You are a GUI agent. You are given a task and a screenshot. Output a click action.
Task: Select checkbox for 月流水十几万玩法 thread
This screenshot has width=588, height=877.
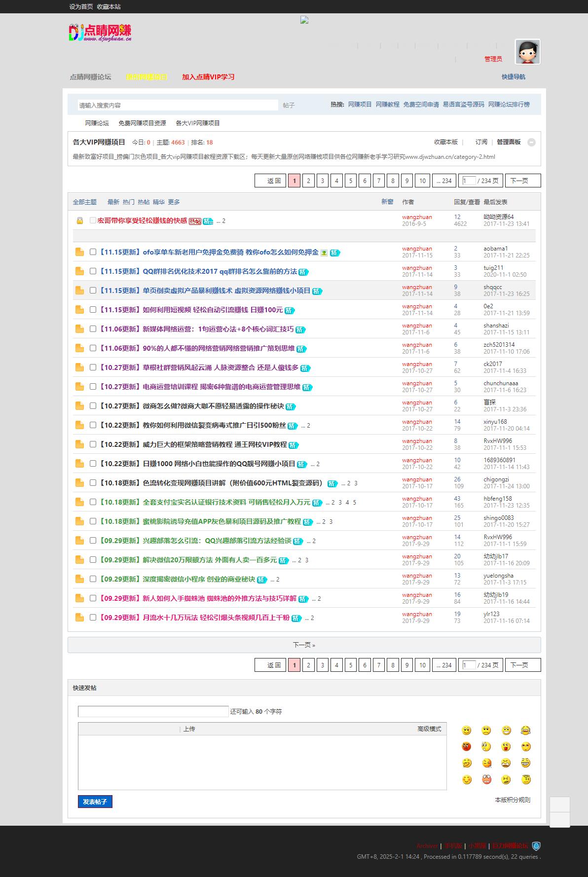[x=93, y=618]
